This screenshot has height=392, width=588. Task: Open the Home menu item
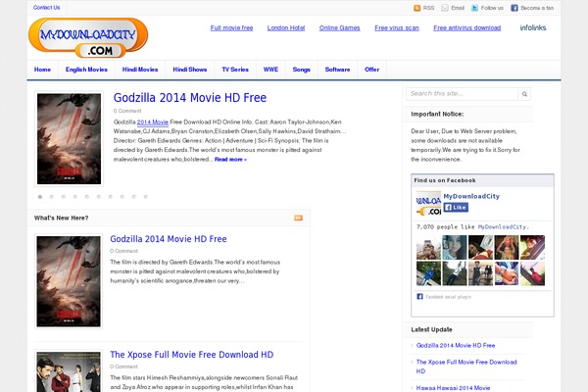(42, 70)
